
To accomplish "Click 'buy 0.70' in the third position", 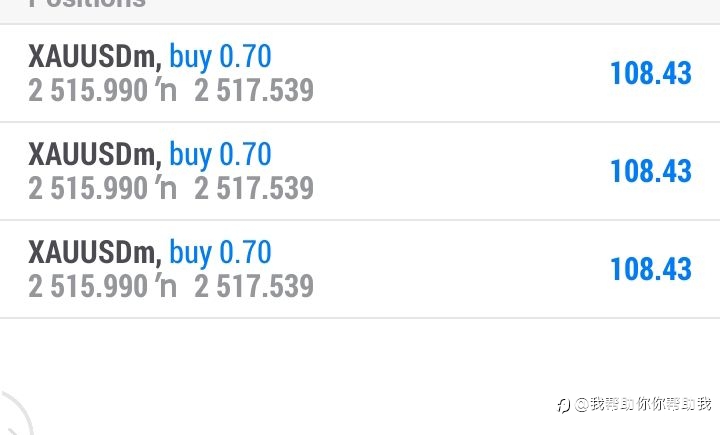I will click(x=220, y=254).
